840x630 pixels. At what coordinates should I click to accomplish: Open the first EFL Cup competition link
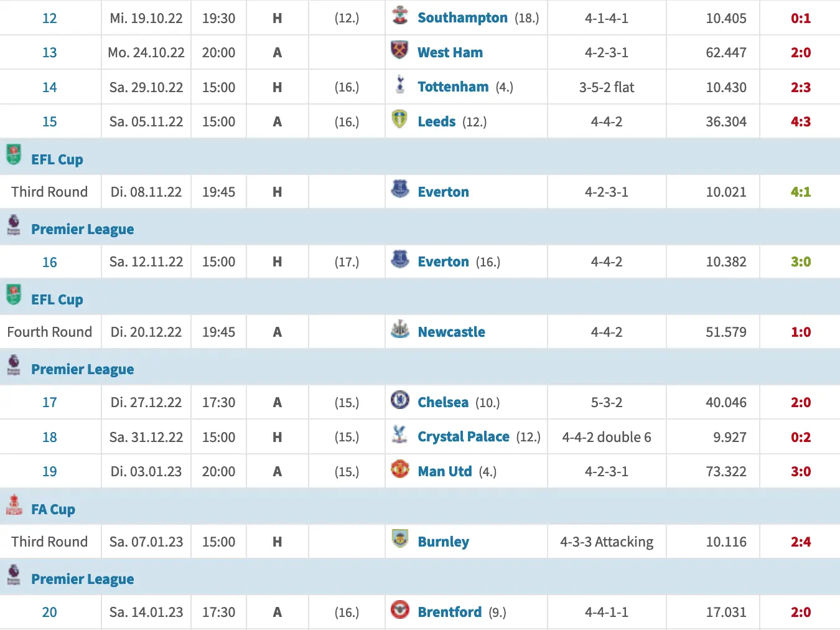(57, 159)
